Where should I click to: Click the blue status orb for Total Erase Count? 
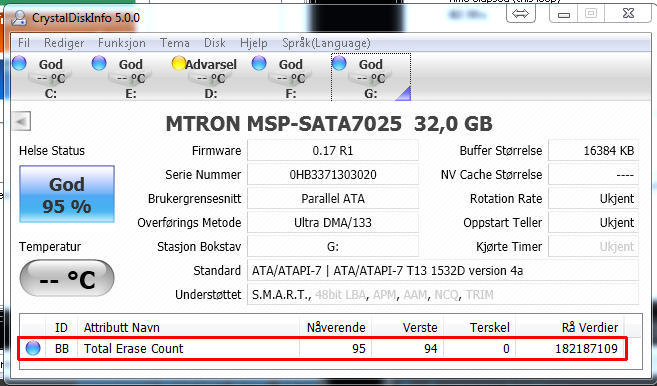(33, 348)
